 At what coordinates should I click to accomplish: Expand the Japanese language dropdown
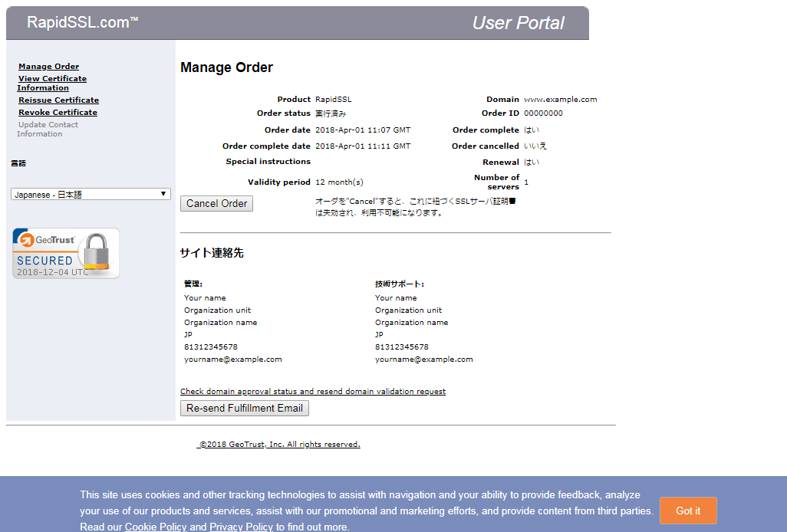pos(91,194)
